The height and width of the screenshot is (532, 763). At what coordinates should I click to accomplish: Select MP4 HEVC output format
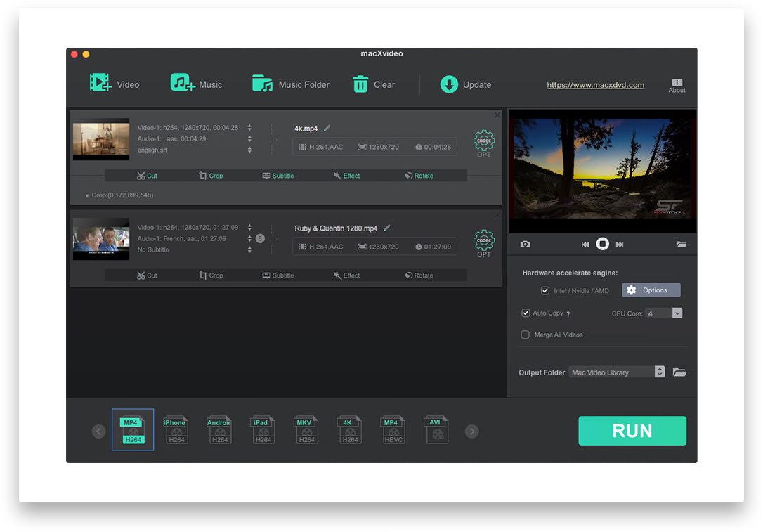coord(393,430)
